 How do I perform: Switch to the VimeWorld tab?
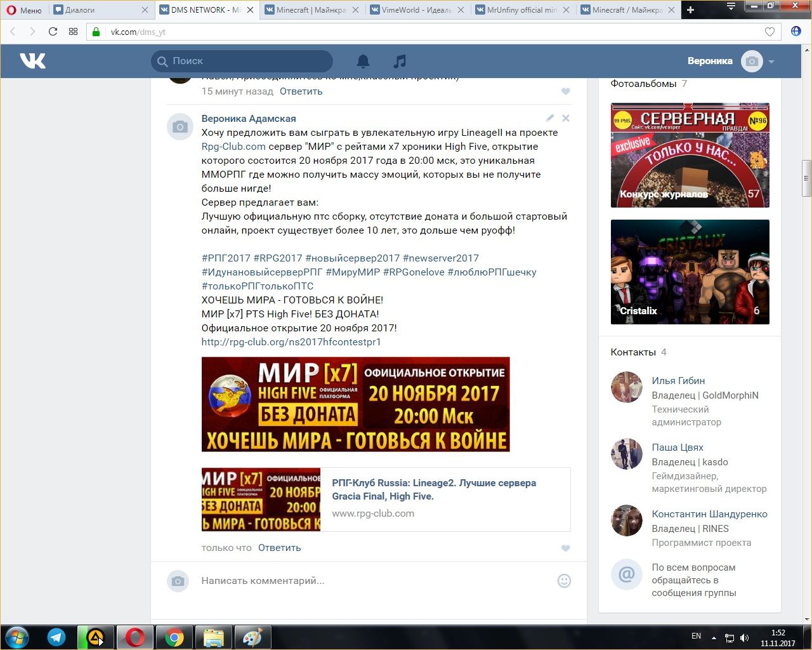(x=417, y=10)
